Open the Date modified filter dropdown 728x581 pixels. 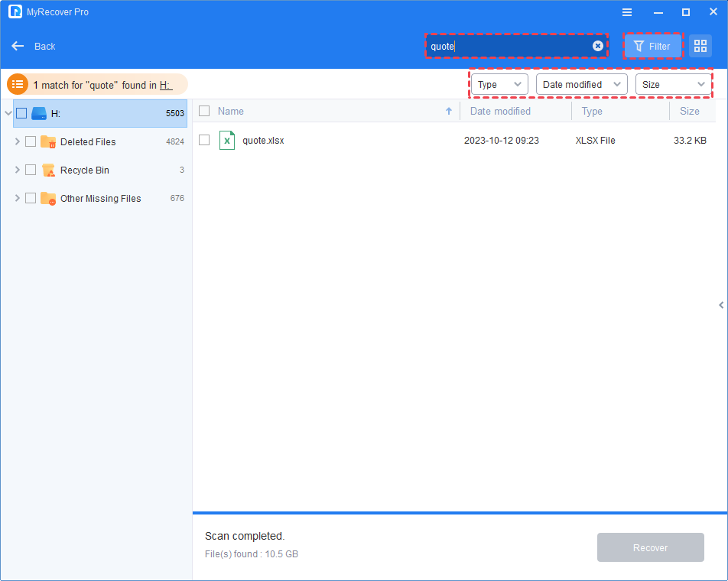(x=582, y=84)
